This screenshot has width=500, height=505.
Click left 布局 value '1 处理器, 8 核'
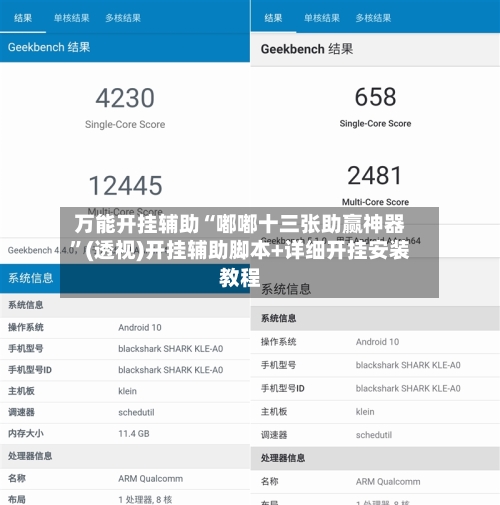[145, 499]
